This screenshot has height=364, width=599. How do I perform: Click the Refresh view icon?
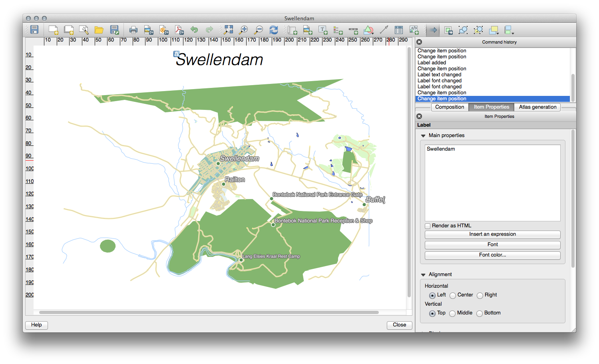click(273, 30)
